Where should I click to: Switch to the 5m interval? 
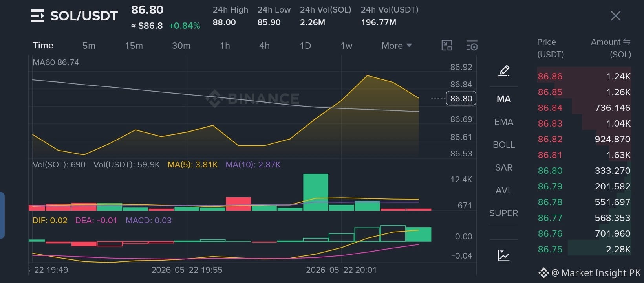tap(89, 46)
